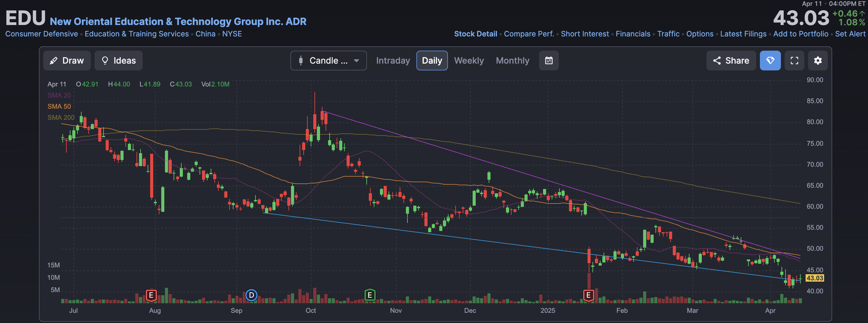This screenshot has height=323, width=868.
Task: Click the +0.46 price change value
Action: (845, 14)
